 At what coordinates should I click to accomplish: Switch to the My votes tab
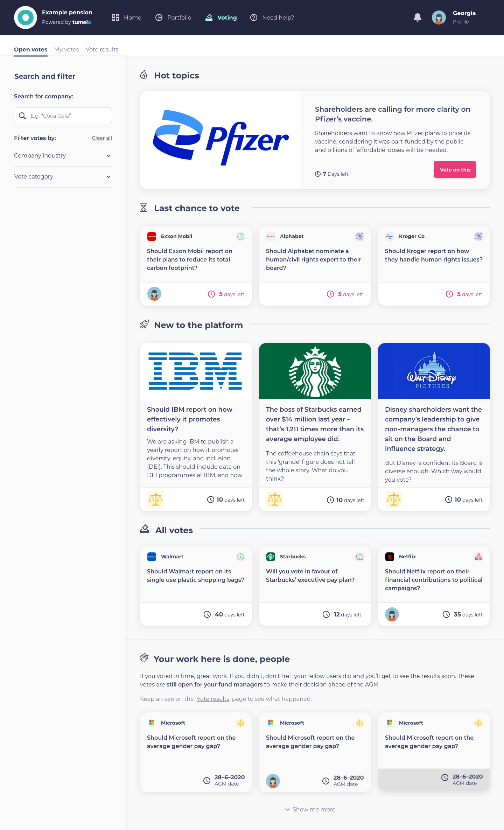pyautogui.click(x=66, y=49)
